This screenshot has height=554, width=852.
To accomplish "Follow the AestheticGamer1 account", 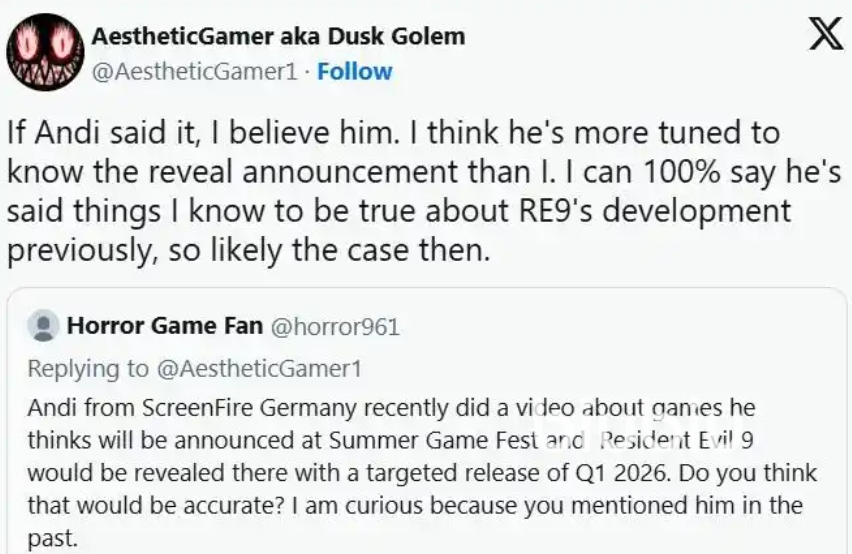I will pyautogui.click(x=355, y=71).
